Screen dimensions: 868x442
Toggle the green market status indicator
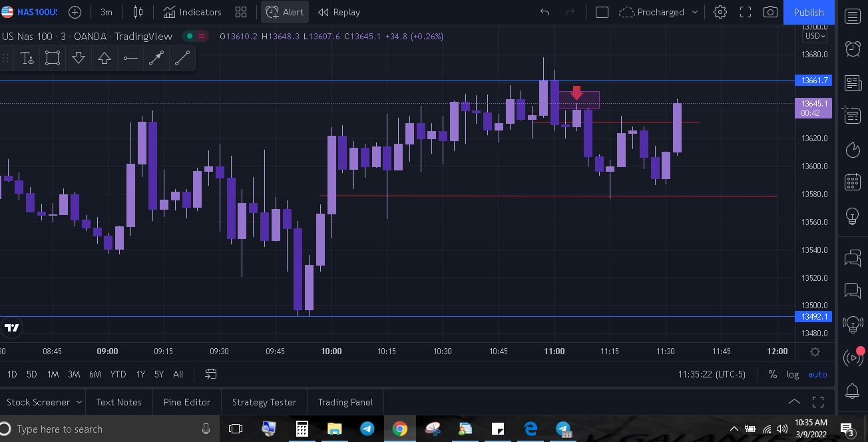[190, 36]
